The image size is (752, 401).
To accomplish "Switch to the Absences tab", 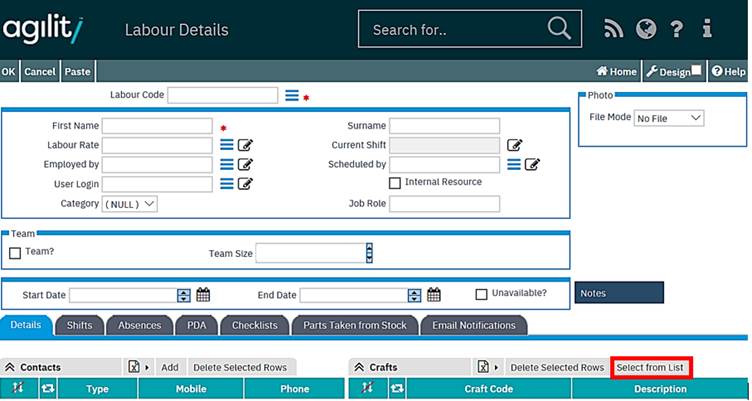I will click(x=139, y=326).
